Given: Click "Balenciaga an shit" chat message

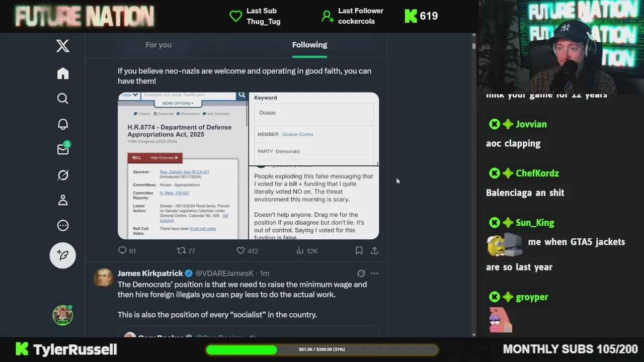Looking at the screenshot, I should [525, 193].
